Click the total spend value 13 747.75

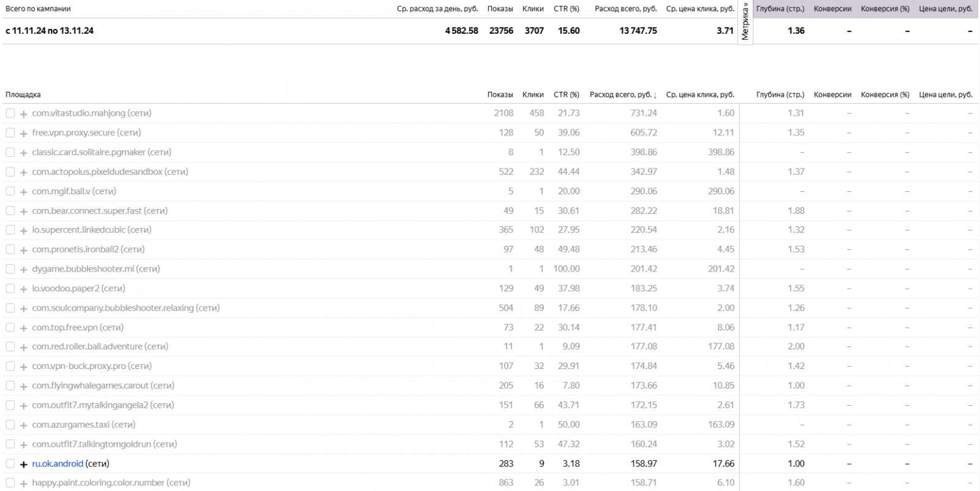pyautogui.click(x=638, y=31)
